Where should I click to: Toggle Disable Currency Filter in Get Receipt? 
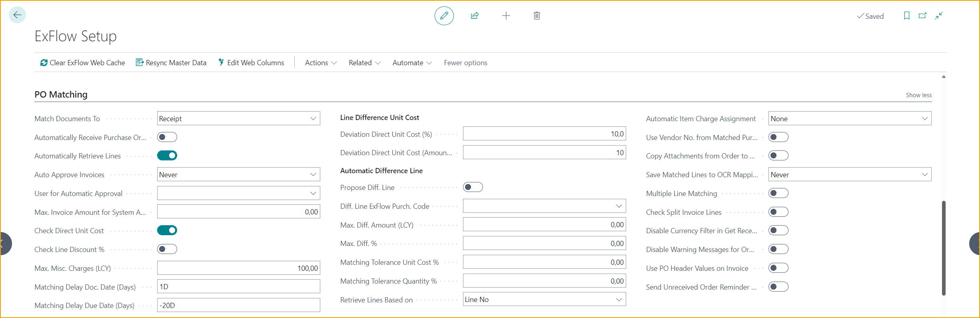point(778,230)
